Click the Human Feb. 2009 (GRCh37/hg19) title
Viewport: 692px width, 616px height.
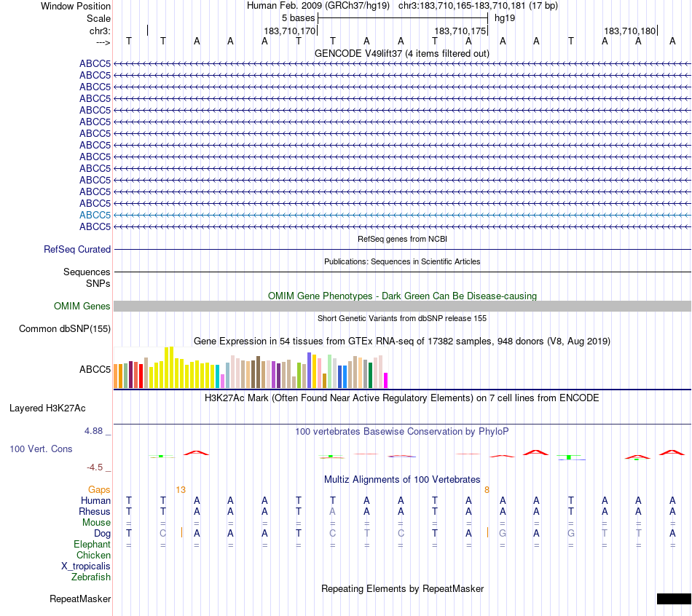click(x=318, y=6)
